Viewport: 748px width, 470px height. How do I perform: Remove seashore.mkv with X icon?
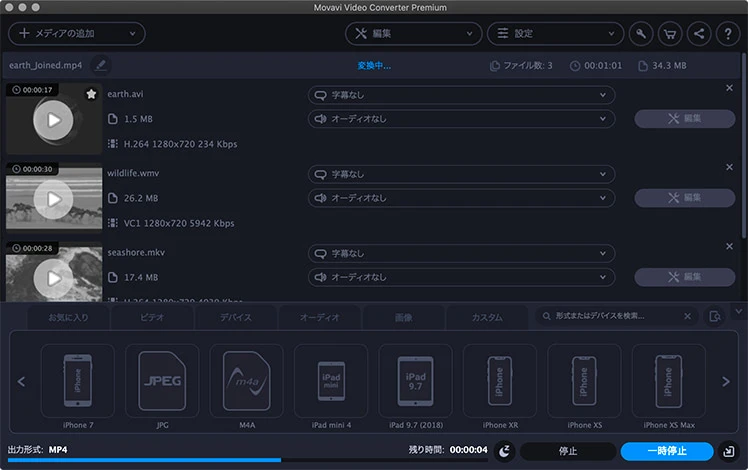coord(729,246)
